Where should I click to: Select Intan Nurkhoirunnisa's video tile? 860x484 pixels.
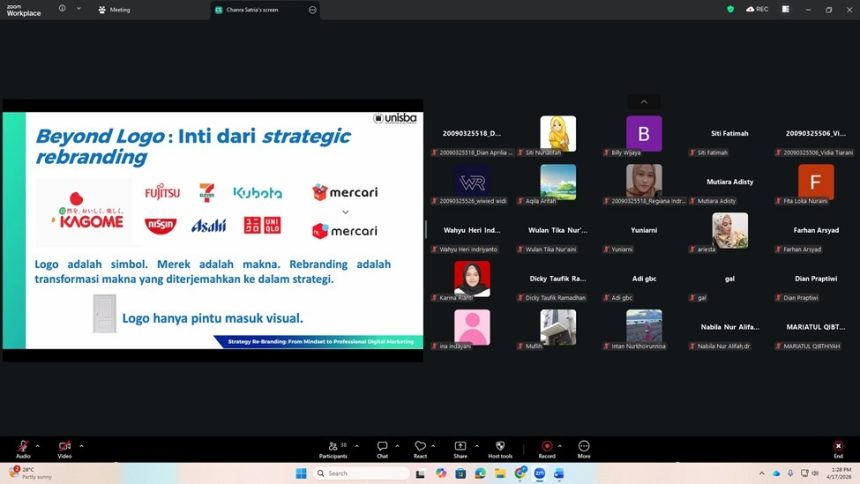click(644, 327)
